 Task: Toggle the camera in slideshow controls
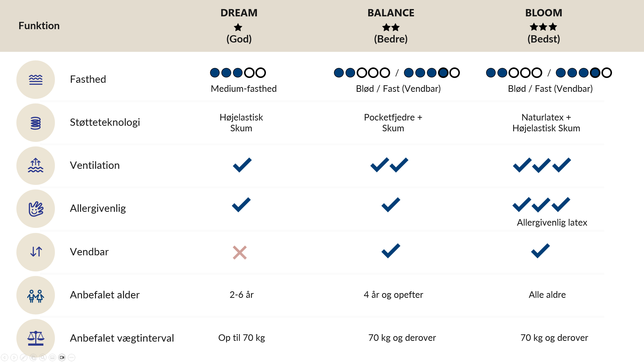click(62, 357)
